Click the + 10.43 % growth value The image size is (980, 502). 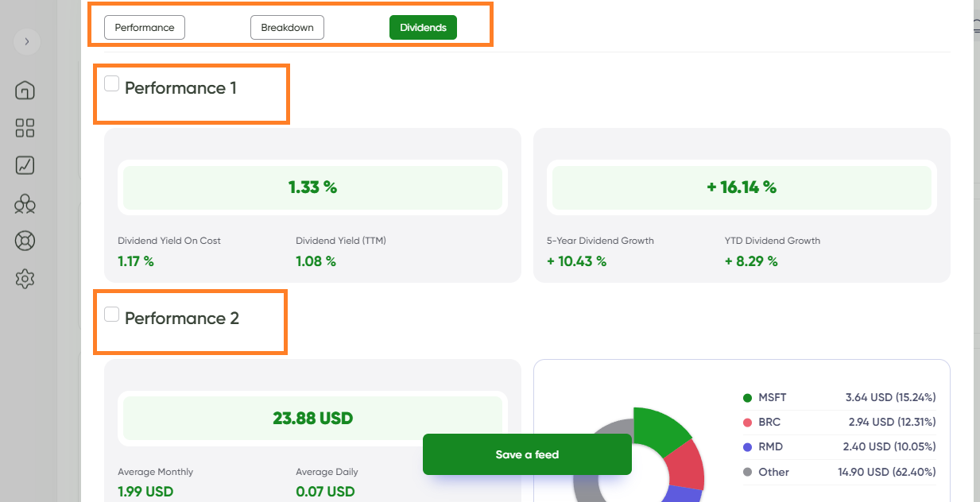click(x=576, y=261)
